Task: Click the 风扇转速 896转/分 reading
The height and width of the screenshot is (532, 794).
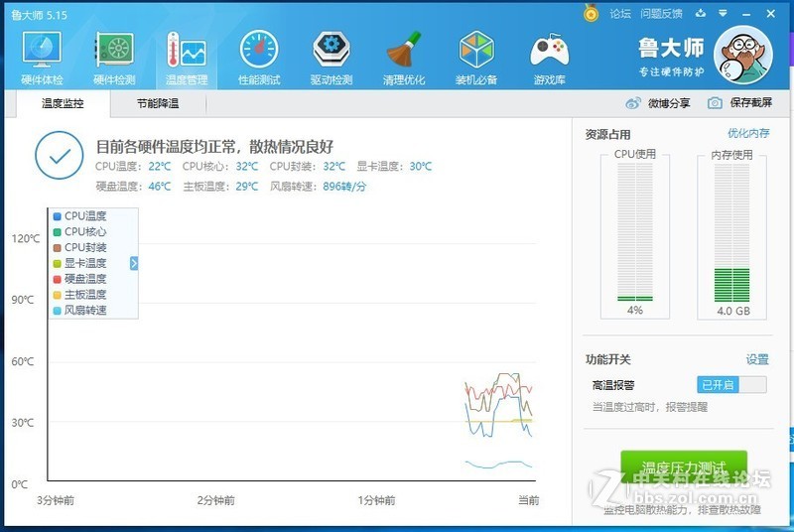Action: (x=318, y=187)
